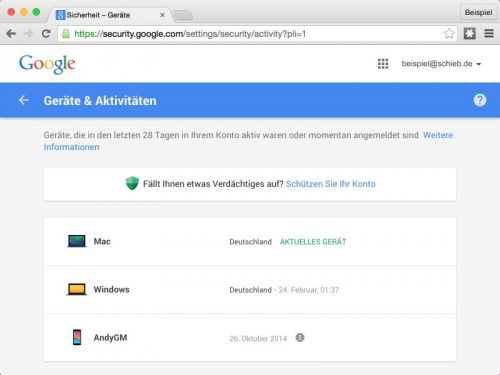Click the 24. Februar, 01:37 timestamp
This screenshot has width=500, height=375.
point(309,290)
